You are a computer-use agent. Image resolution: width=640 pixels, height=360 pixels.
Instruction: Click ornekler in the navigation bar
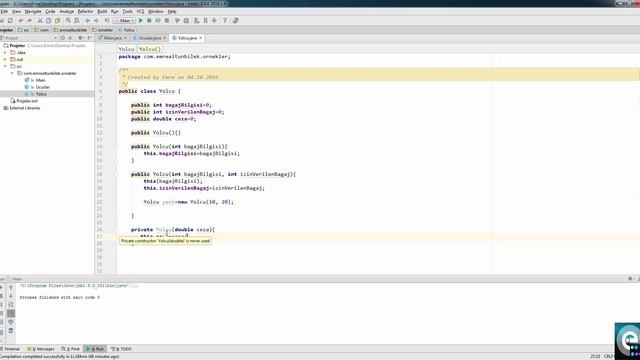click(x=102, y=30)
